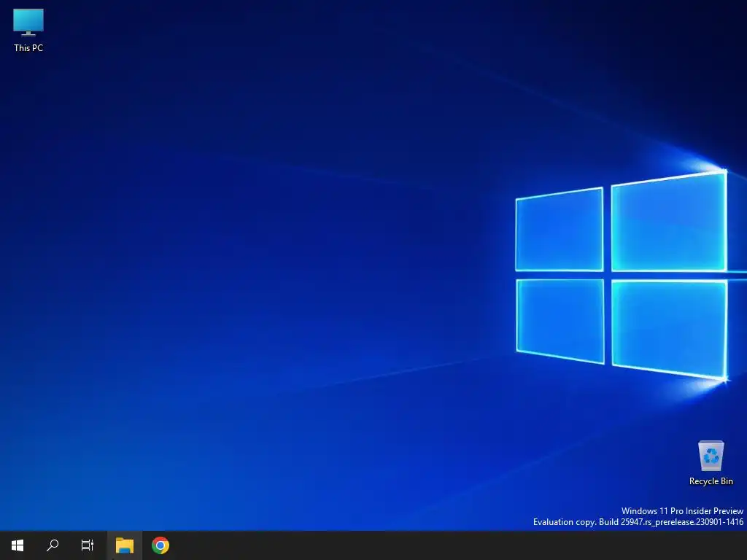Open the Windows Start menu

(18, 545)
